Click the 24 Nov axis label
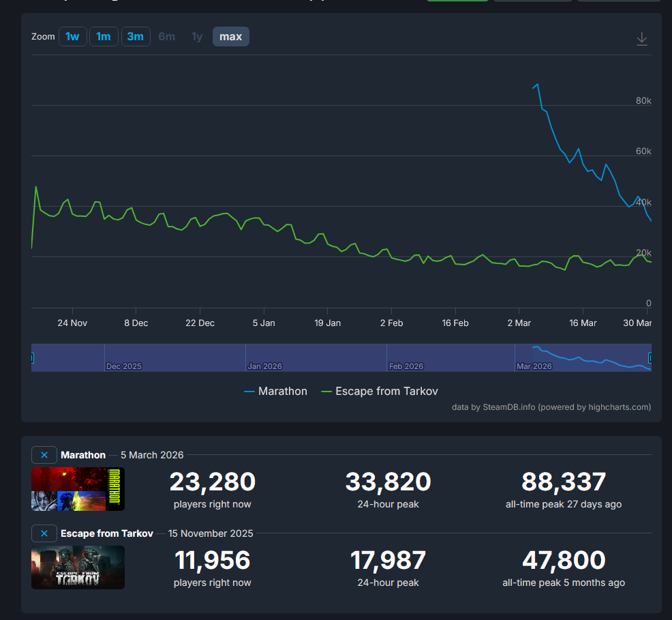The height and width of the screenshot is (620, 672). point(72,323)
